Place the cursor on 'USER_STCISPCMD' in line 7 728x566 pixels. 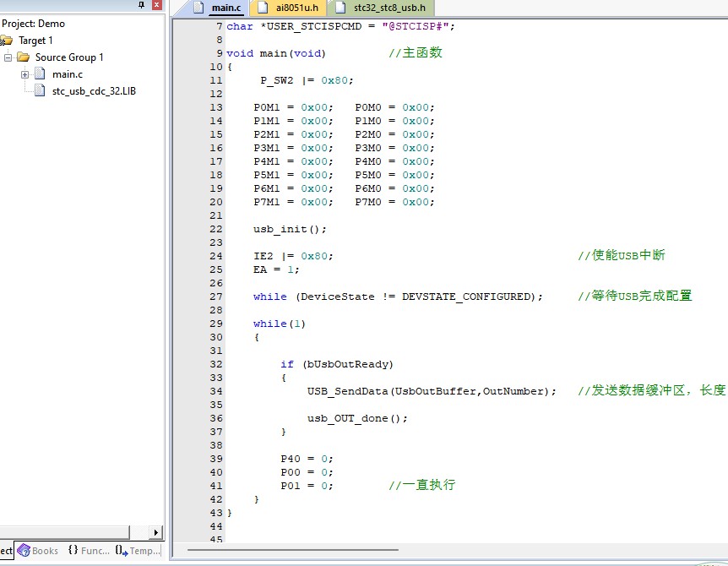314,26
